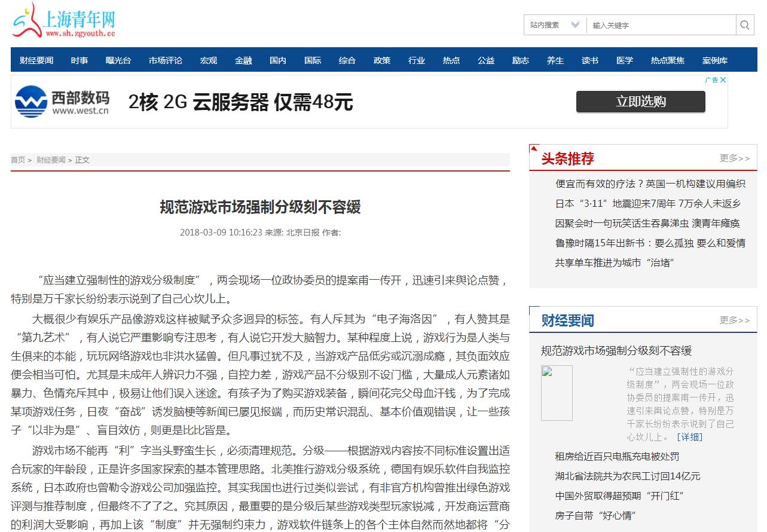This screenshot has width=767, height=532.
Task: Click 更多>> beside 头条推荐
Action: [735, 158]
